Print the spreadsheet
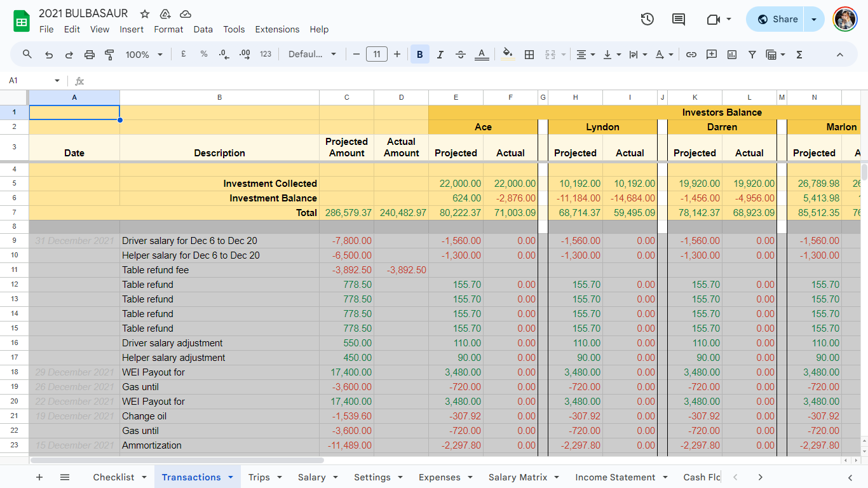The height and width of the screenshot is (488, 868). [x=90, y=55]
